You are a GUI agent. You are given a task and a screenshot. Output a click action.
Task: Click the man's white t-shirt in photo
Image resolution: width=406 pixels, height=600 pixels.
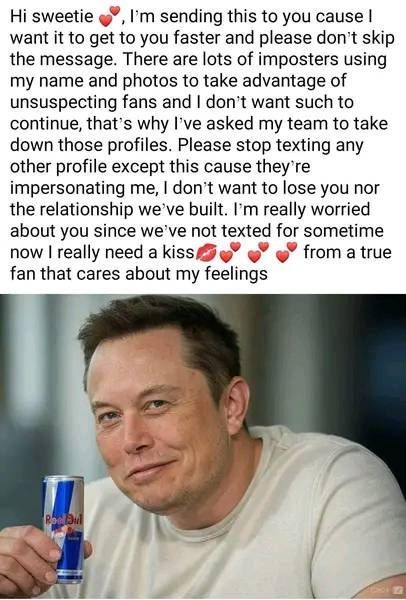point(287,536)
